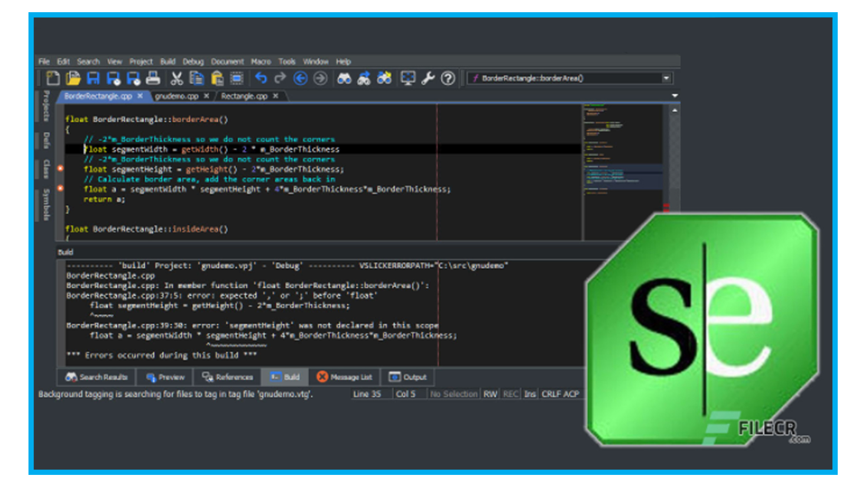Open the Project menu
The width and height of the screenshot is (868, 488).
tap(141, 61)
